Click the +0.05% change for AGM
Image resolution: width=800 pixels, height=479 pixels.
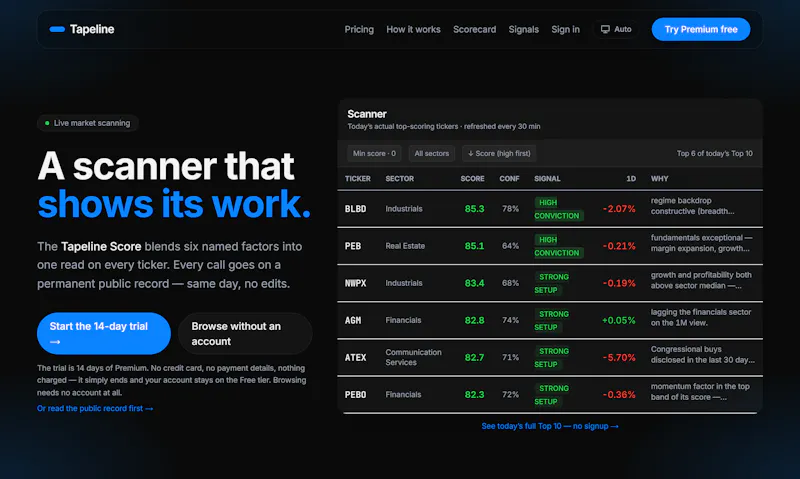(619, 320)
